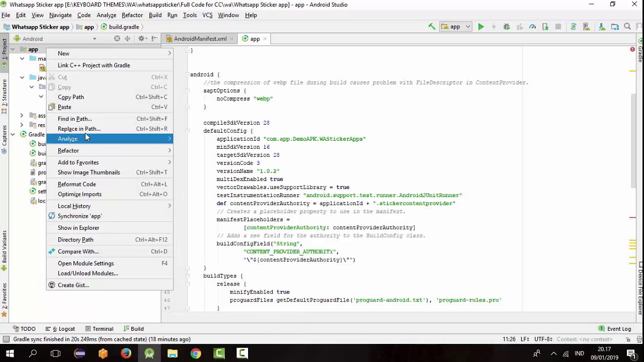Choose Link C++ Project with Gradle

pos(110,65)
